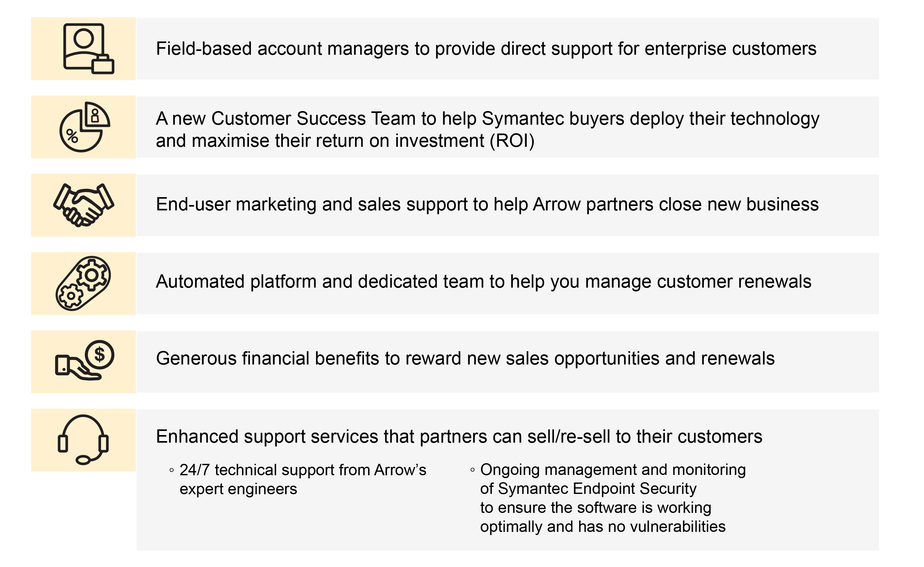
Task: Click the Symantec Endpoint Security text line
Action: click(x=588, y=489)
